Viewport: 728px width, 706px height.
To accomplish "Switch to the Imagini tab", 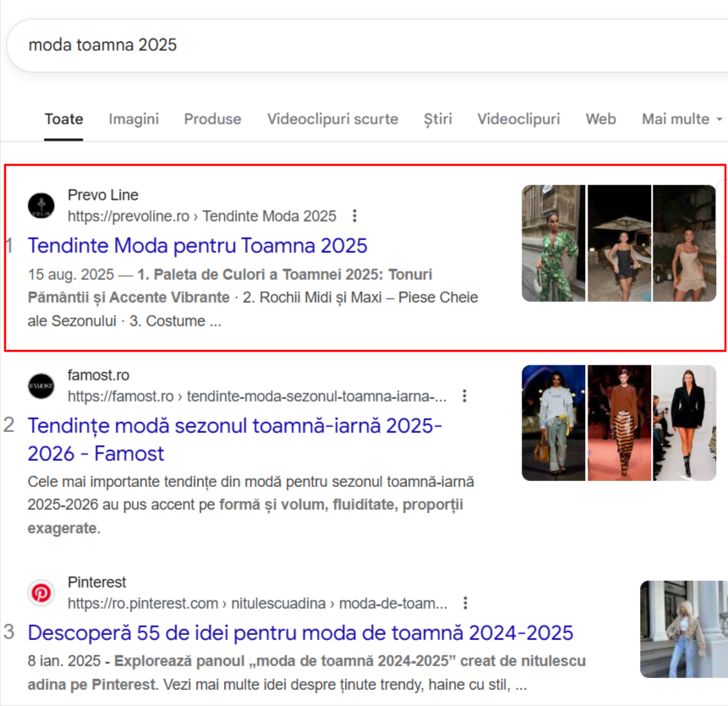I will tap(134, 119).
